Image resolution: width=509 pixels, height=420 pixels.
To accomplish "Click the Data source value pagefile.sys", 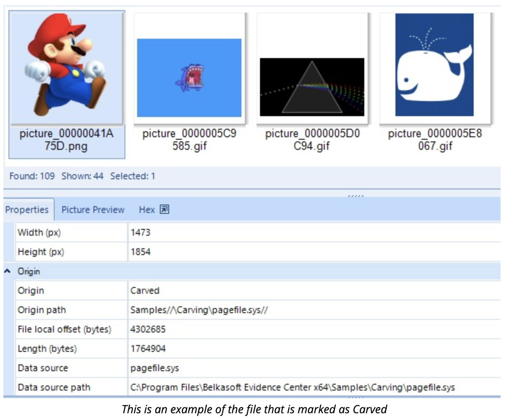I will point(154,368).
